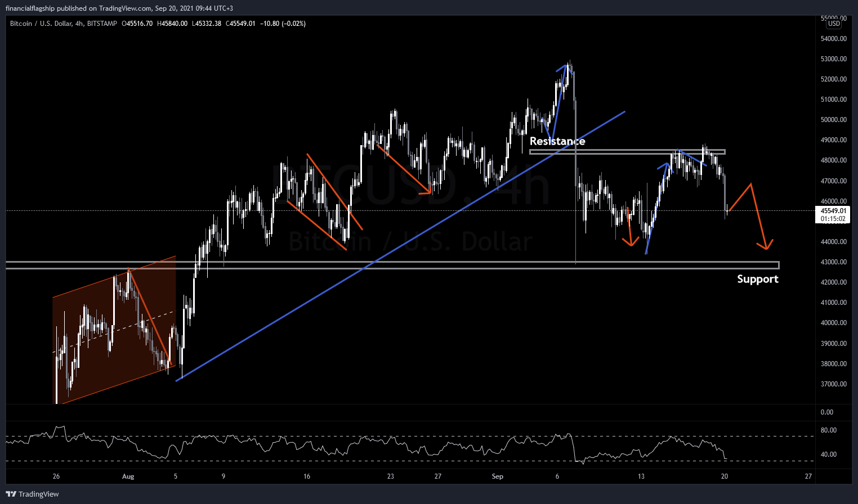
Task: Select the low value L45332.38
Action: point(207,24)
